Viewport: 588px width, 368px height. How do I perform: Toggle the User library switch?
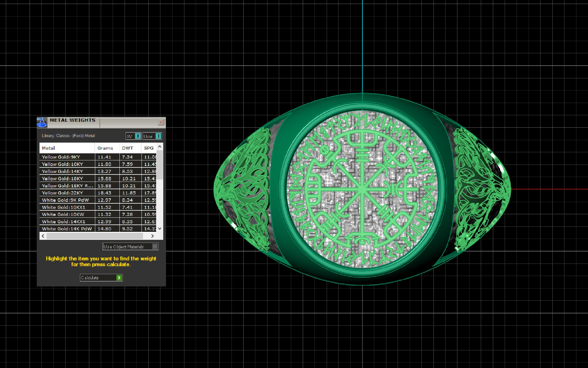[158, 136]
